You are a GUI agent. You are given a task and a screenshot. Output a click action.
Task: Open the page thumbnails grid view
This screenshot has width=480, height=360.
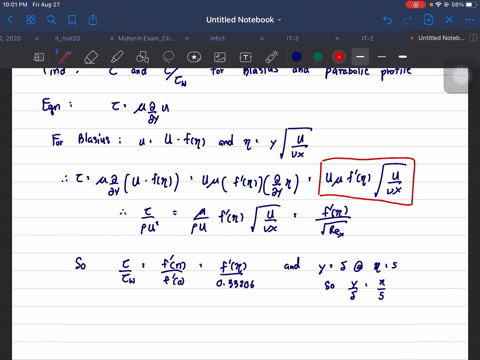31,20
